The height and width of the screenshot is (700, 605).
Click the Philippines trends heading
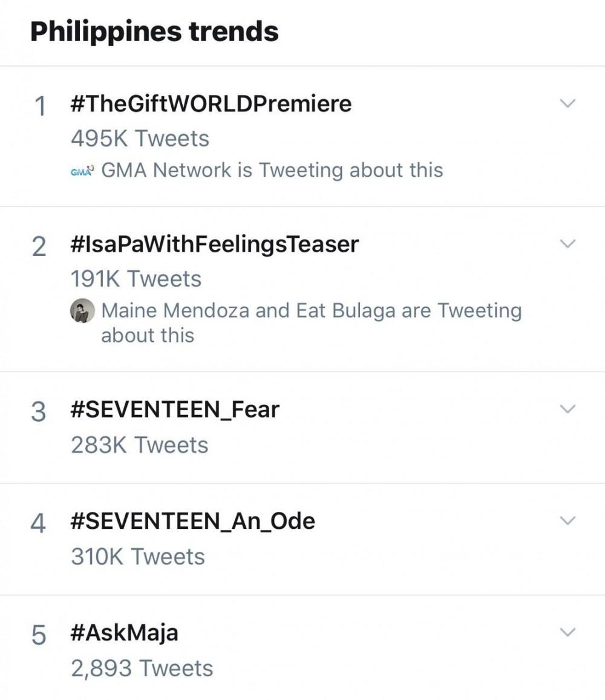pos(154,31)
